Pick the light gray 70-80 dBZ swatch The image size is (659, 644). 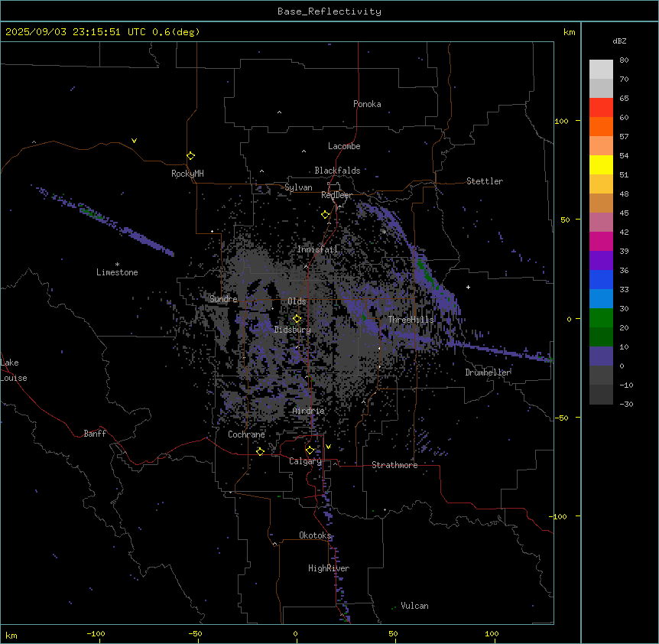click(601, 70)
